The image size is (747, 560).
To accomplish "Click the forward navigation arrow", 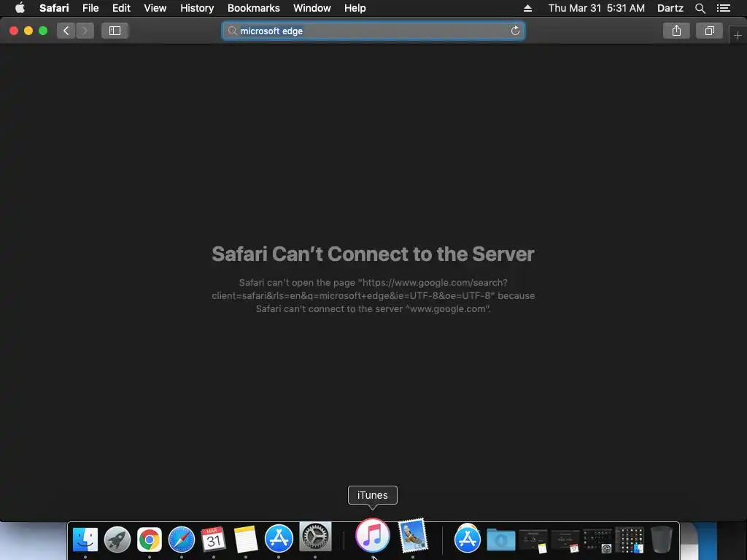I will pyautogui.click(x=85, y=31).
